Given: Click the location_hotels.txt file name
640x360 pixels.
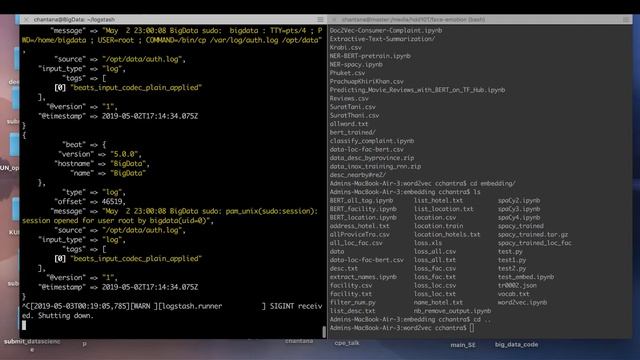Looking at the screenshot, I should pos(447,234).
